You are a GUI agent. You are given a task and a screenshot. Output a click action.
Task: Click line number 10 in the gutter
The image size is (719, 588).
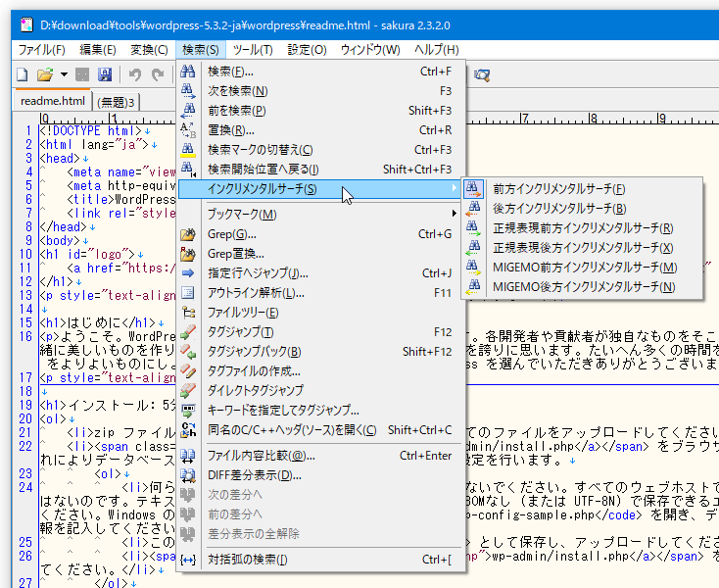tap(25, 255)
